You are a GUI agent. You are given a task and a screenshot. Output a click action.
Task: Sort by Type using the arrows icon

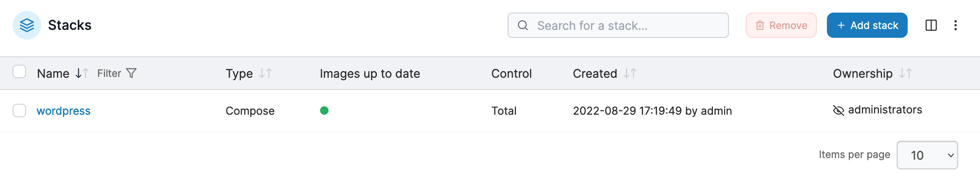tap(265, 74)
